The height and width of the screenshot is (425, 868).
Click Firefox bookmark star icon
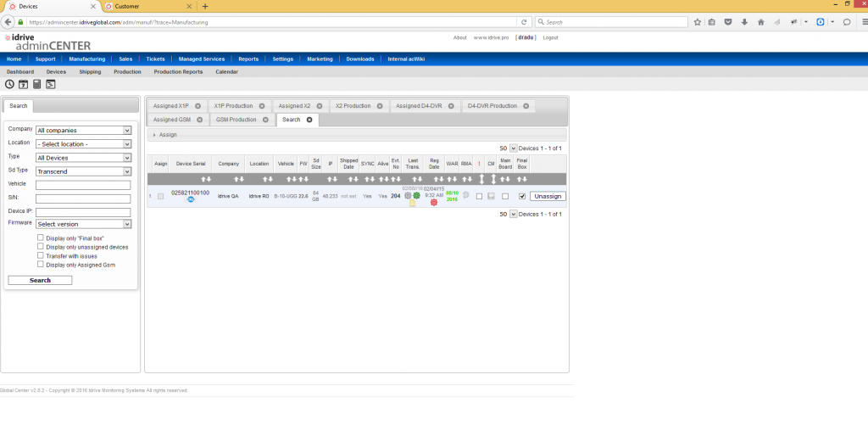point(697,21)
